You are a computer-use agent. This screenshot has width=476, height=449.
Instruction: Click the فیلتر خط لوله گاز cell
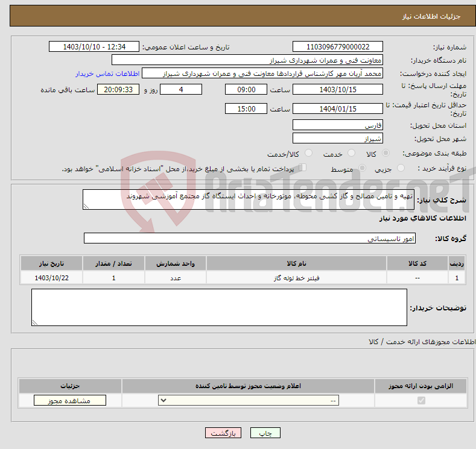(x=296, y=278)
